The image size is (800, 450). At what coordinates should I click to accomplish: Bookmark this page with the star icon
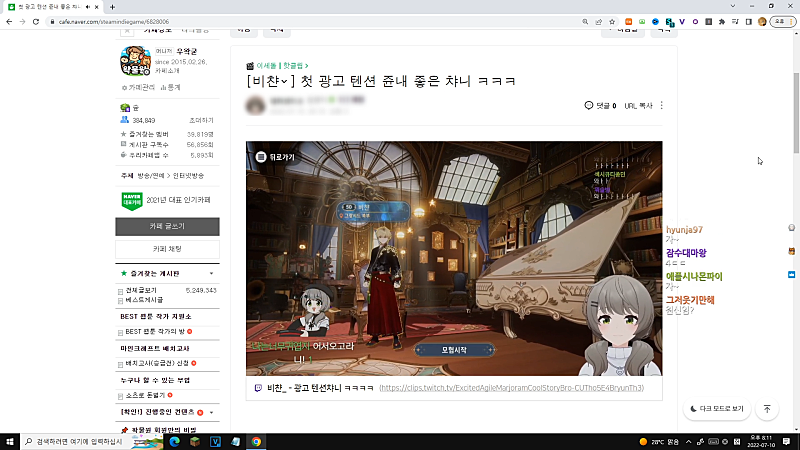pos(612,22)
